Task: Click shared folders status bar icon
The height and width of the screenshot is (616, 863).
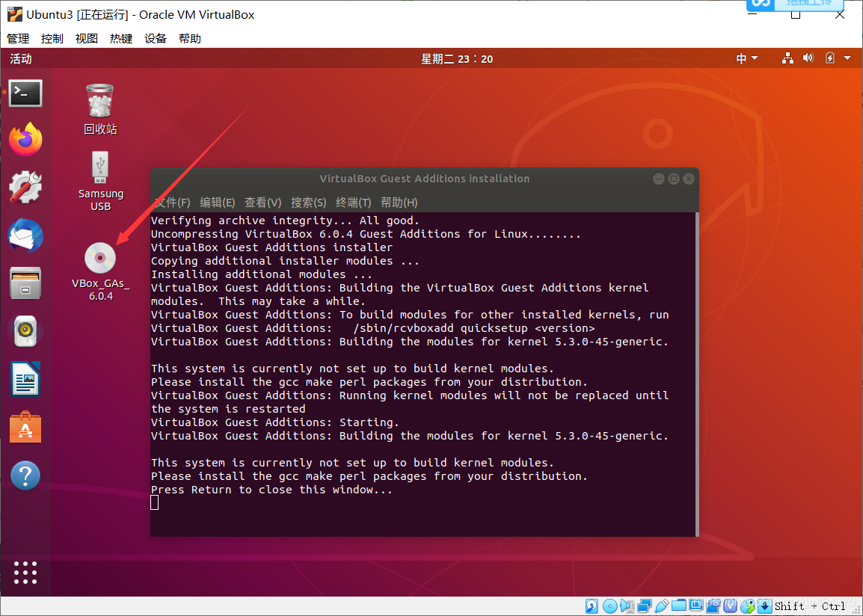Action: click(x=679, y=606)
